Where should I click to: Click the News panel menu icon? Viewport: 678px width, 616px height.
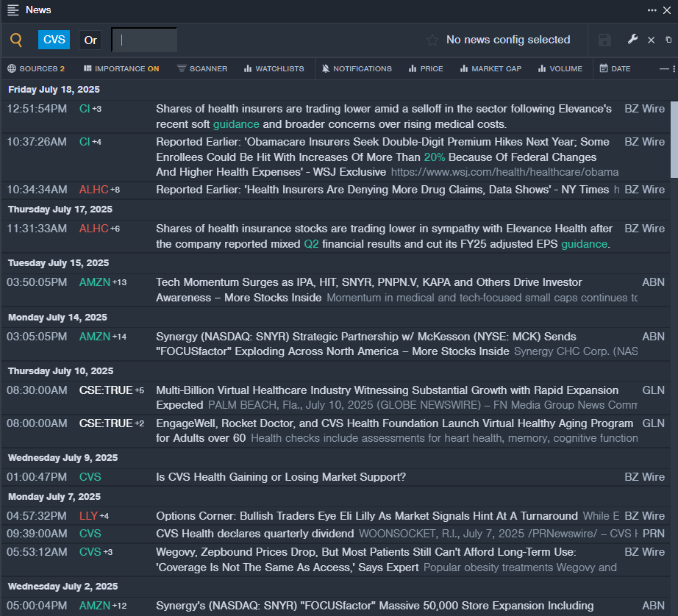[13, 10]
